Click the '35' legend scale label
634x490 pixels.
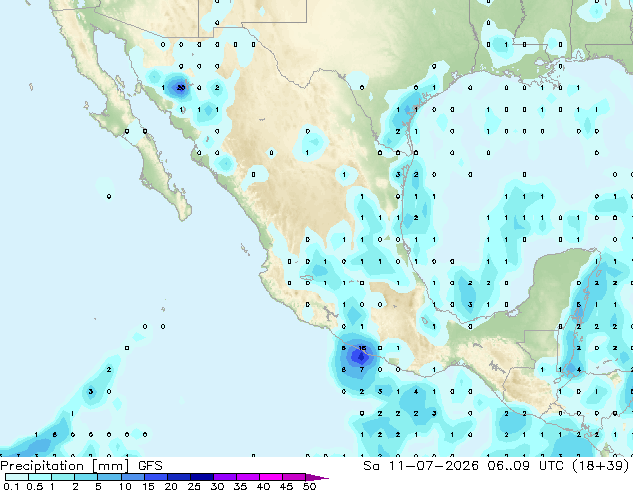click(240, 486)
